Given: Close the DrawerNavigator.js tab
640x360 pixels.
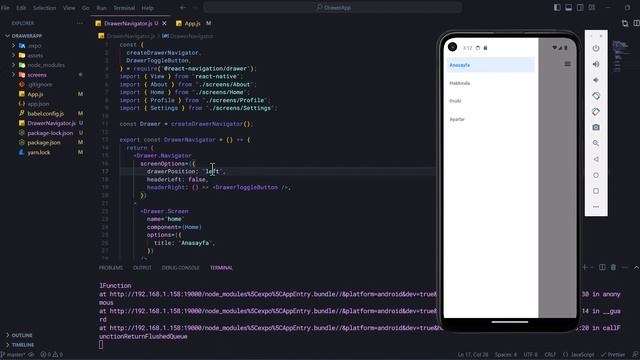Looking at the screenshot, I should click(x=164, y=24).
